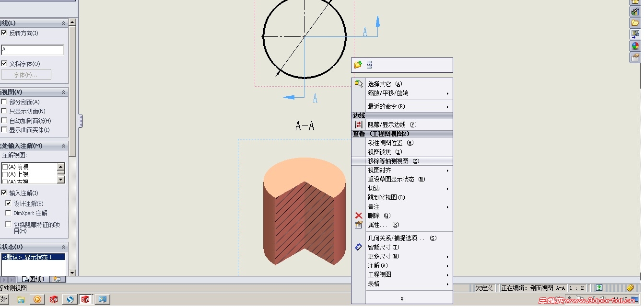Click the yellow tag icon in status bar

point(630,288)
